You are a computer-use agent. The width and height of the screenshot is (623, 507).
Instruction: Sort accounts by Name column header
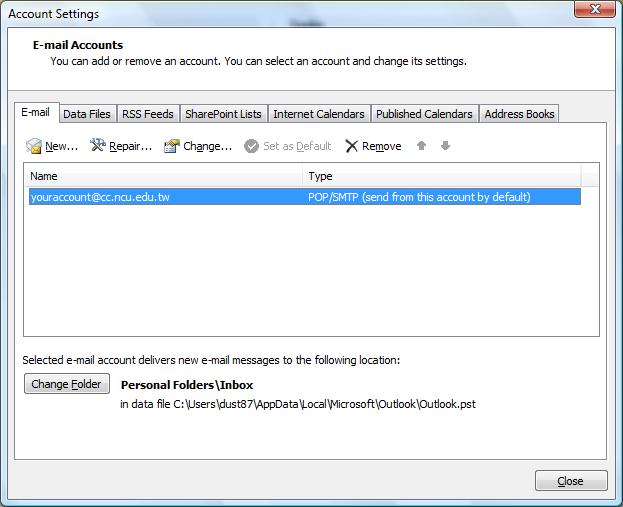165,176
